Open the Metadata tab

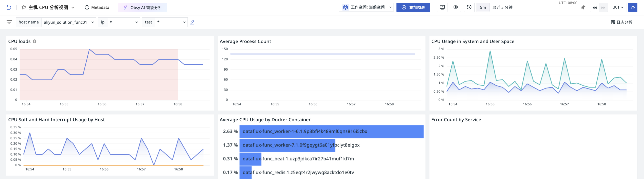coord(97,8)
